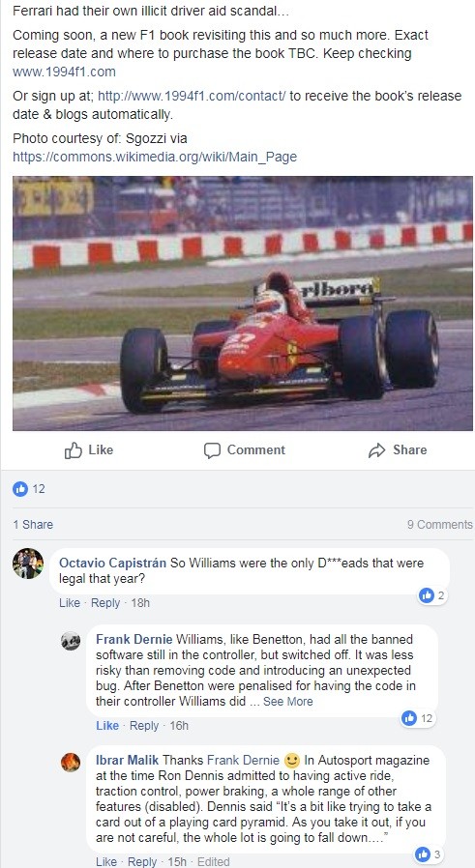The height and width of the screenshot is (868, 475).
Task: Open Ibrar Malik's avatar icon
Action: tap(71, 763)
